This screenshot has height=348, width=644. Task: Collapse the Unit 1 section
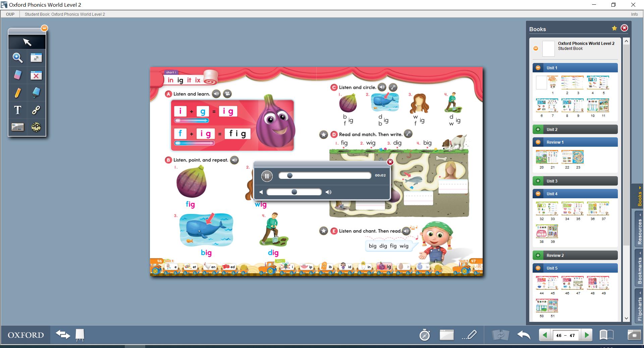[x=538, y=68]
